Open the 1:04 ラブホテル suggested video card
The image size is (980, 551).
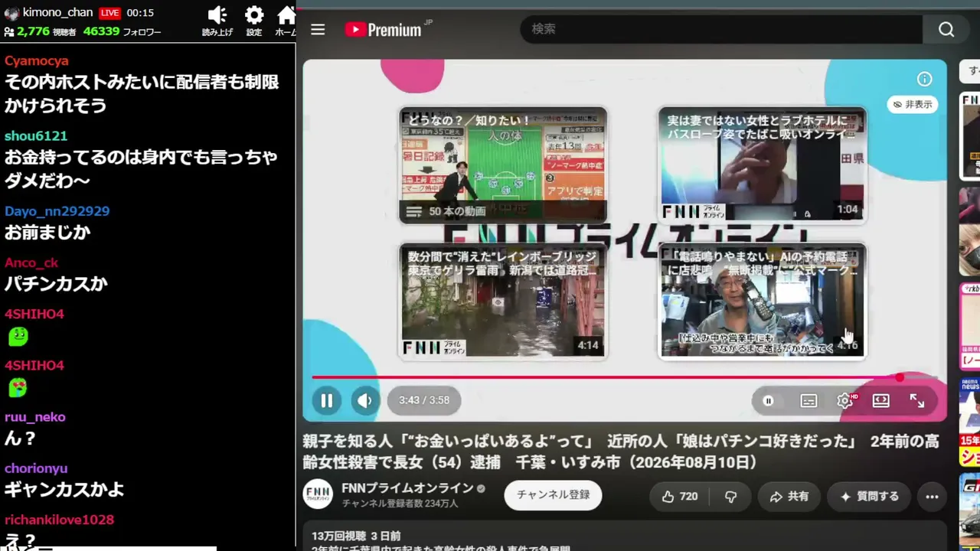tap(763, 165)
